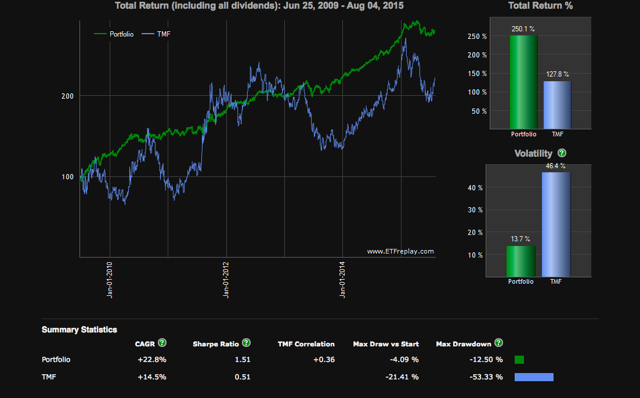Click the Portfolio row label in statistics
This screenshot has height=398, width=640.
tap(56, 360)
